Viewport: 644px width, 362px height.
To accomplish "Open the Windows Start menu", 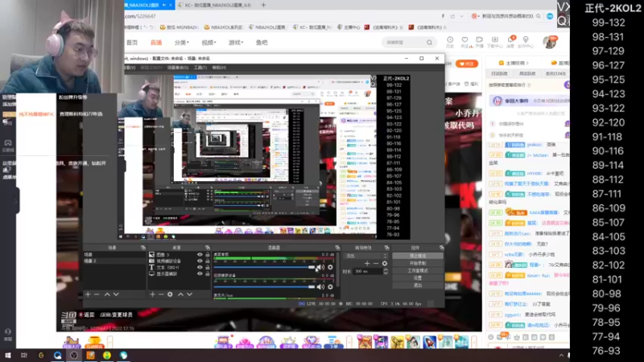I will [x=7, y=356].
